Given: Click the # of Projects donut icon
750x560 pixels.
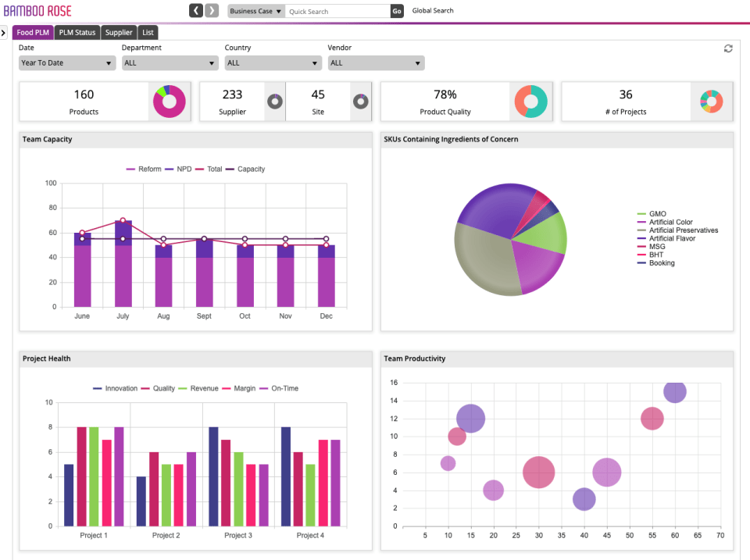Looking at the screenshot, I should [x=711, y=101].
